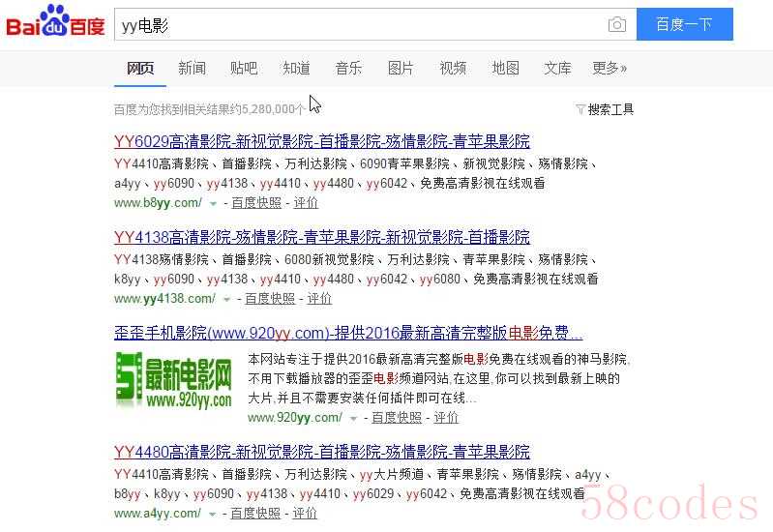
Task: Click the www.b8yy.com/ green URL
Action: click(x=158, y=202)
